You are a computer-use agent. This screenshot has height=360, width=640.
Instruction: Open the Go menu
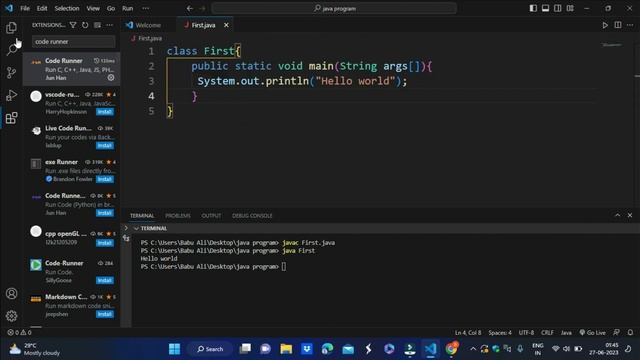[111, 8]
